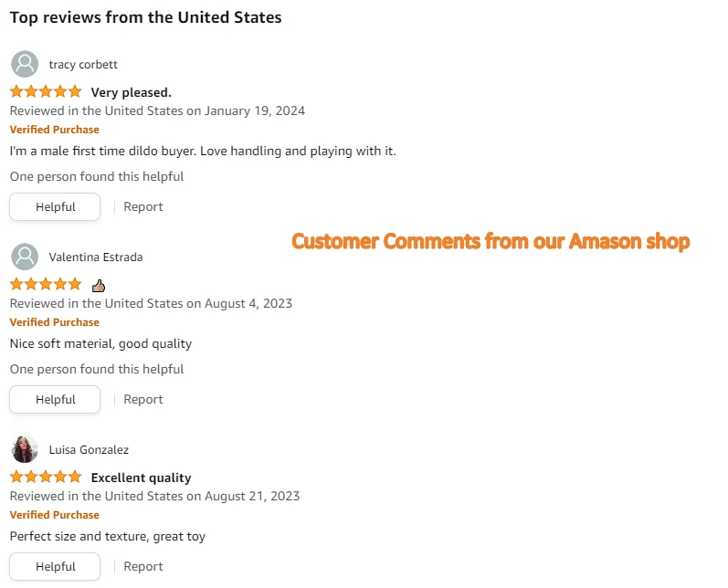Mark Valentina Estrada's review as Helpful
This screenshot has width=728, height=588.
[x=55, y=399]
